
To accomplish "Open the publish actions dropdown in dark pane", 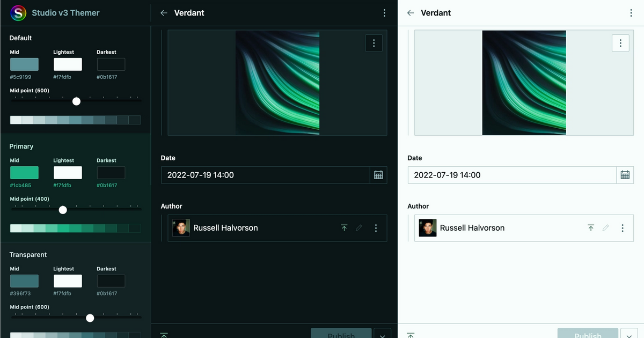I will (382, 334).
